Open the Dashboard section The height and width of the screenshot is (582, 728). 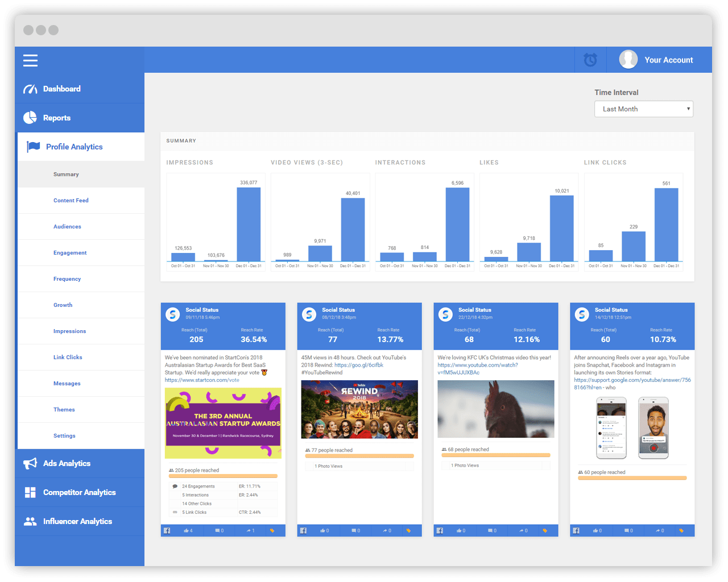(x=80, y=89)
